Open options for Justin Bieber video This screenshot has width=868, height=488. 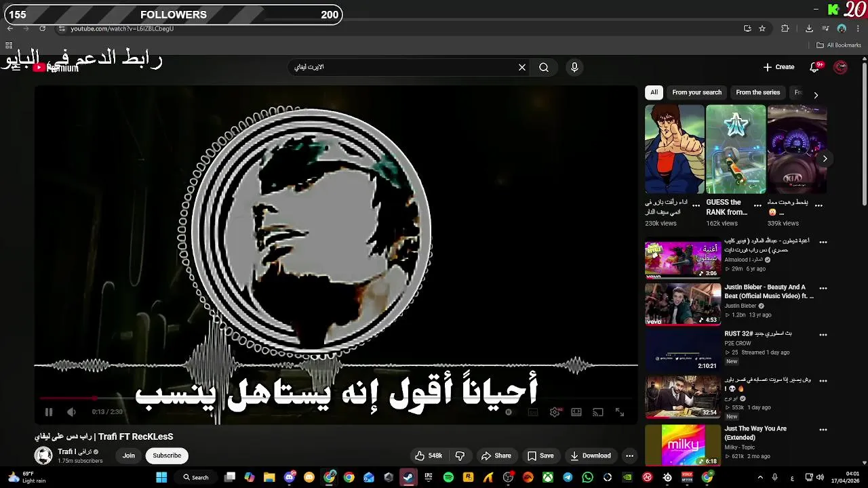tap(823, 288)
